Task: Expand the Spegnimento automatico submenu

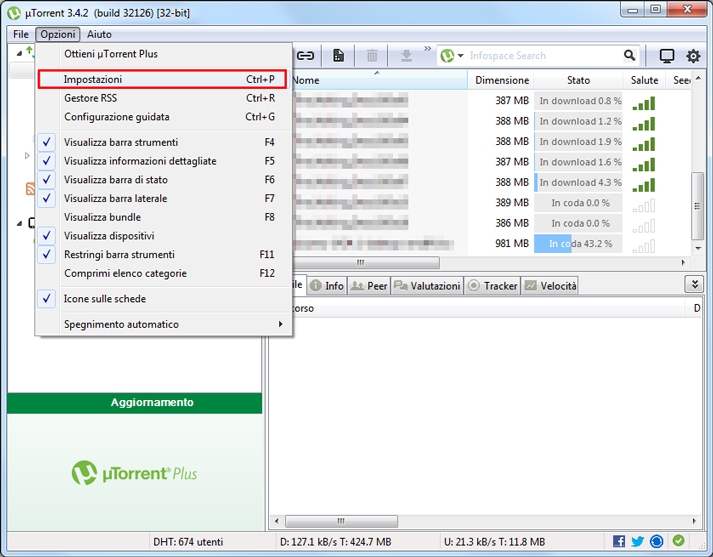Action: 164,324
